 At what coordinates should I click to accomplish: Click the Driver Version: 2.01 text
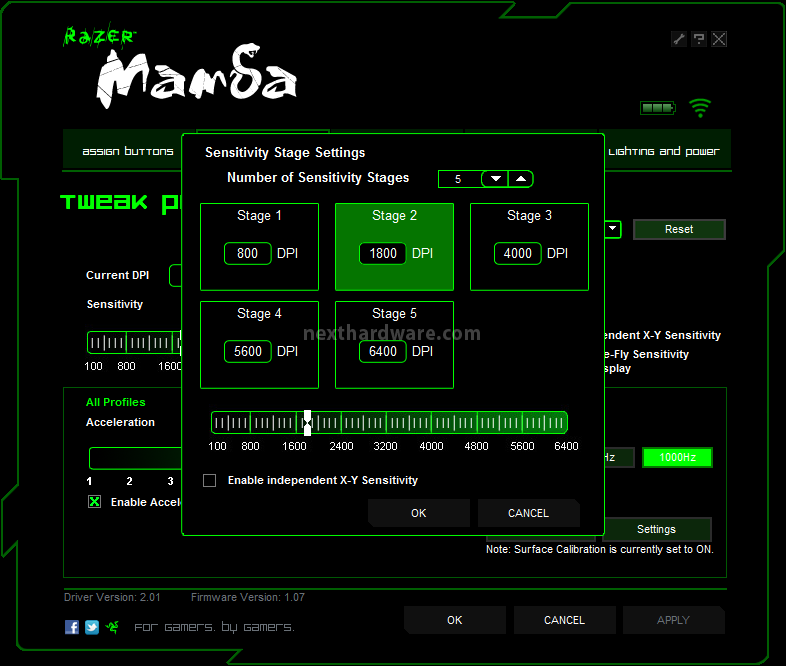112,597
